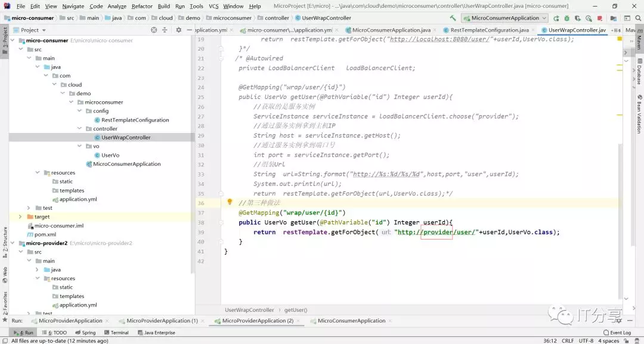Open the Refactor menu
The image size is (644, 344).
point(142,6)
